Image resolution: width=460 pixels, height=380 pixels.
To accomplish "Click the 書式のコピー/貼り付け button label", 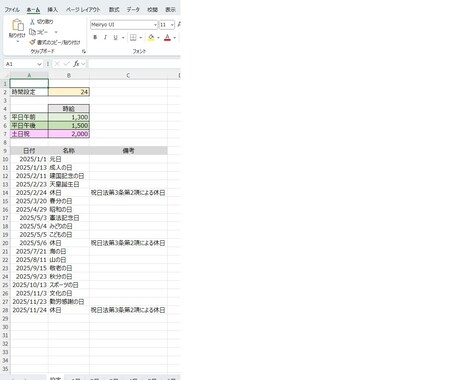I will coord(59,42).
